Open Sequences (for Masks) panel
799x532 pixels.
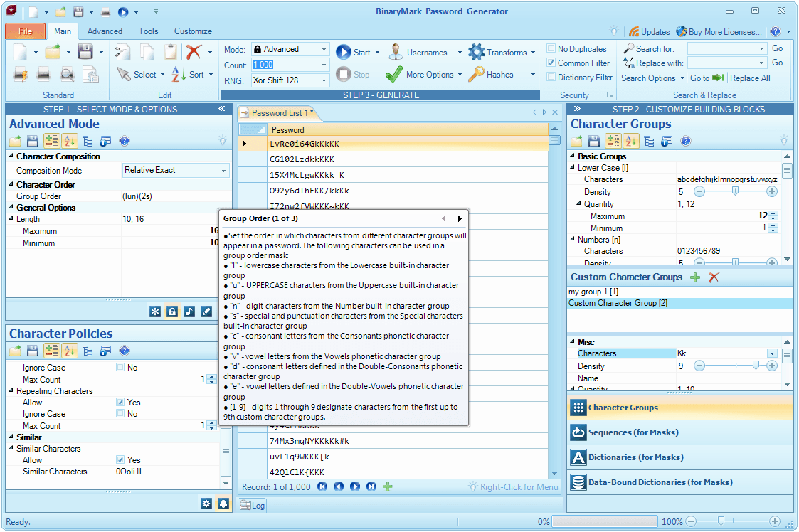pyautogui.click(x=680, y=432)
